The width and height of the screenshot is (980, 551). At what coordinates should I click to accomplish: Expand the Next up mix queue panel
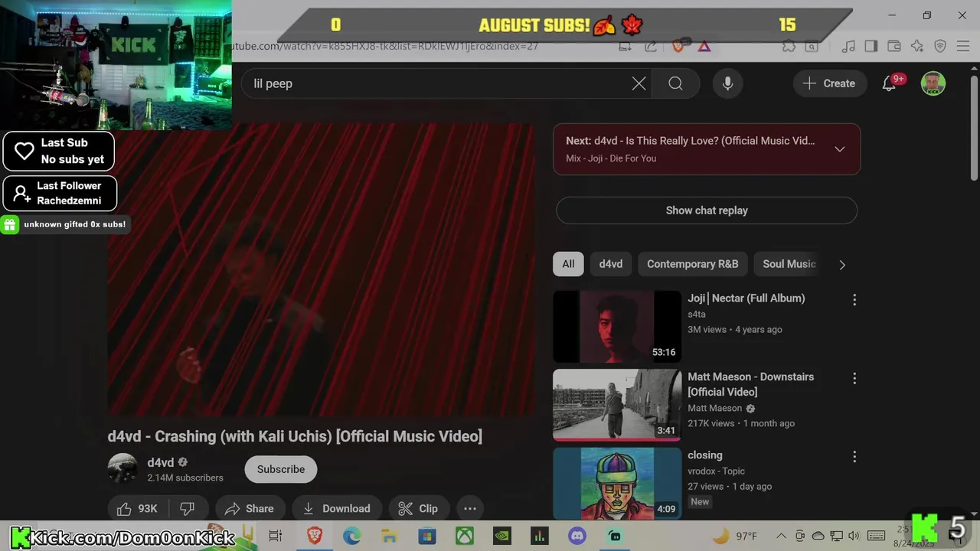pyautogui.click(x=840, y=149)
